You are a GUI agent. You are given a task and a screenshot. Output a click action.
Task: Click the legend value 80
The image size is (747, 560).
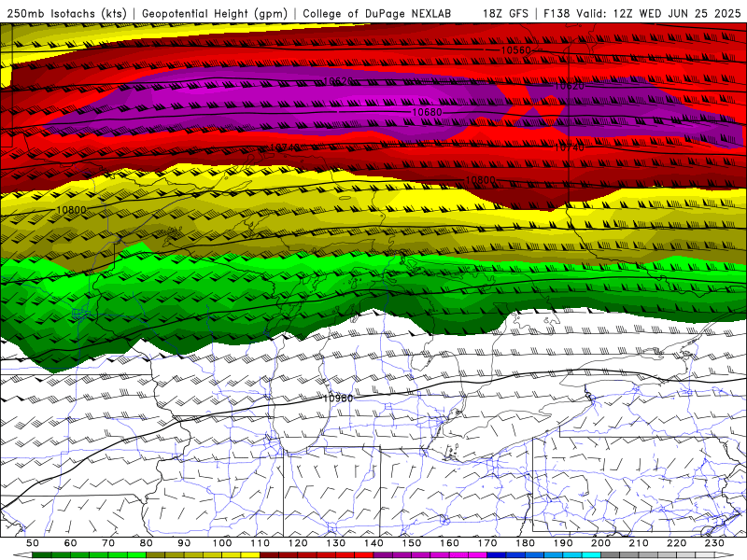point(147,543)
